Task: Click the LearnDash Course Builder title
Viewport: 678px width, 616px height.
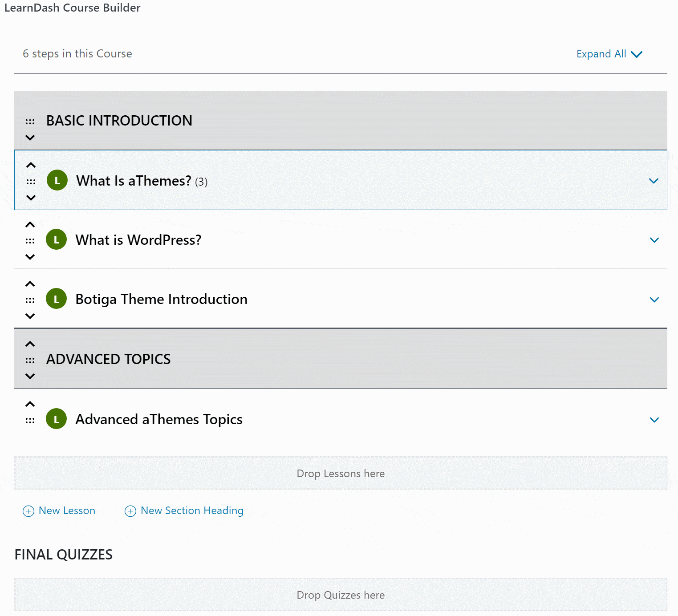Action: click(x=73, y=8)
